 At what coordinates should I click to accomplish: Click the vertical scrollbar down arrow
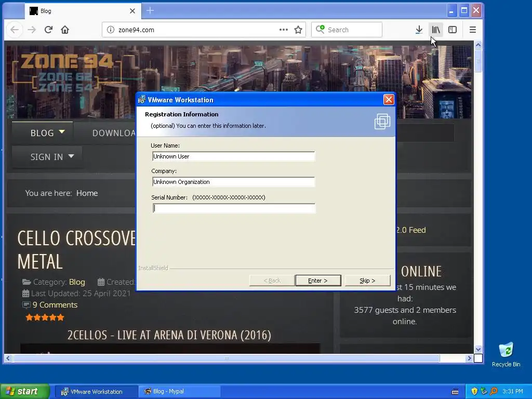tap(478, 349)
